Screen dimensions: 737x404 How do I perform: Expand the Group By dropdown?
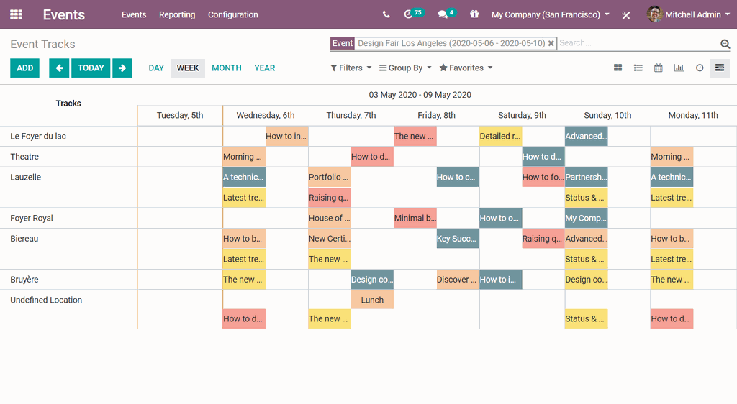[410, 68]
